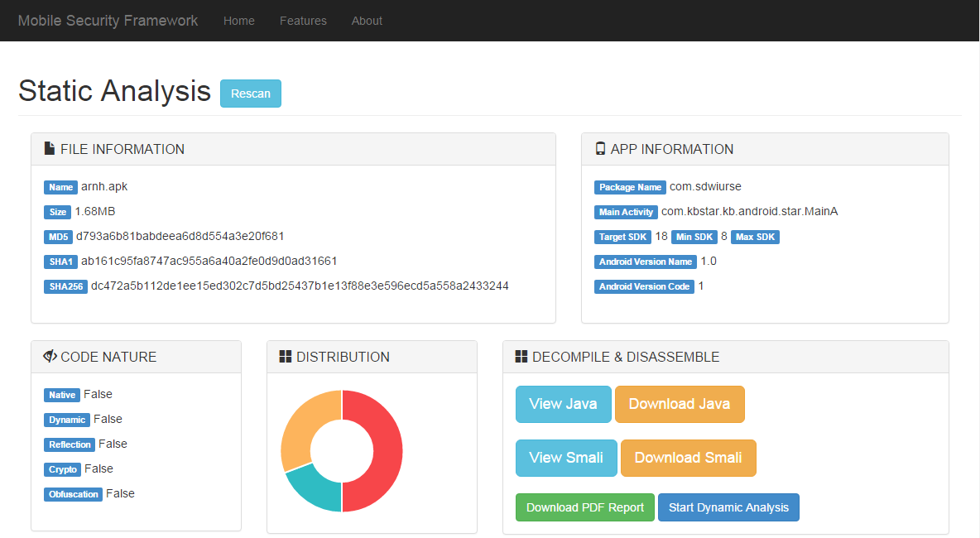This screenshot has width=980, height=538.
Task: Click the Target SDK badge
Action: pyautogui.click(x=622, y=237)
